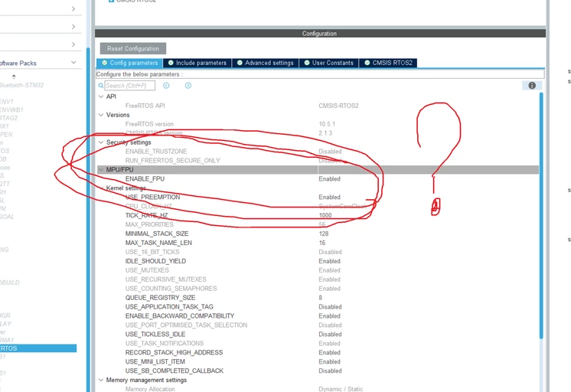Viewport: 571px width, 392px height.
Task: Select the USE_MINI_LIST_ITEM parameter
Action: (155, 361)
